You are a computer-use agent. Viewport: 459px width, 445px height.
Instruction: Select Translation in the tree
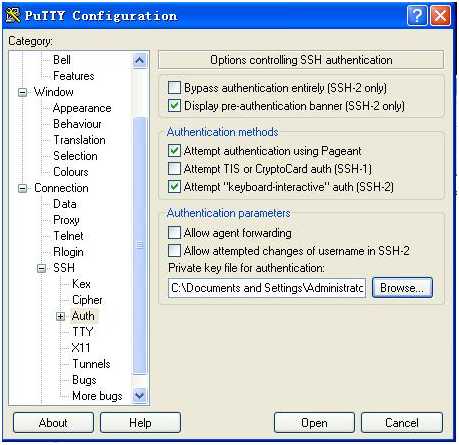(x=79, y=140)
